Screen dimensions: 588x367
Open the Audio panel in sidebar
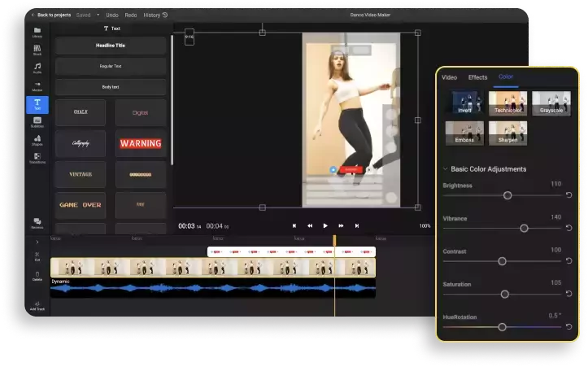coord(37,68)
